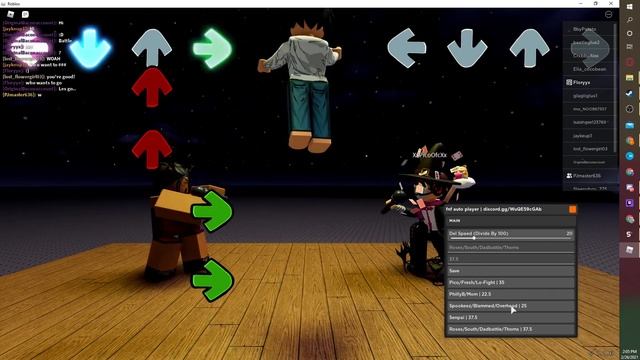The height and width of the screenshot is (360, 640).
Task: Open the Mail app from the taskbar
Action: point(630,125)
